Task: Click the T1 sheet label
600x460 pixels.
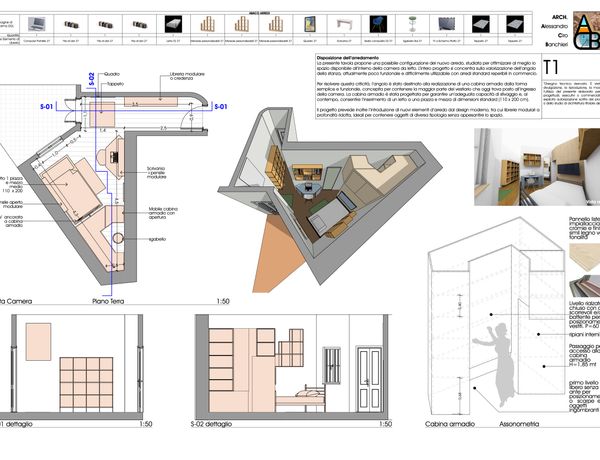Action: (x=552, y=66)
